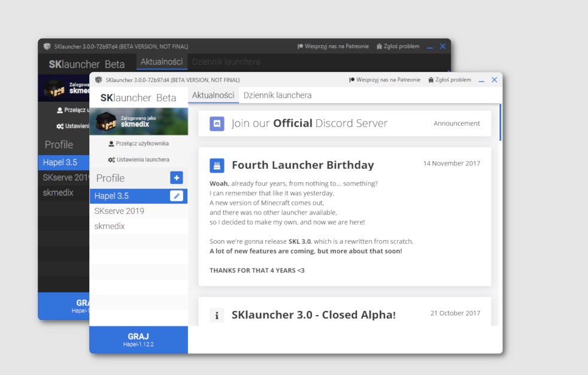Switch to Dziennik launchera tab in the dark window
This screenshot has width=588, height=375.
[226, 62]
